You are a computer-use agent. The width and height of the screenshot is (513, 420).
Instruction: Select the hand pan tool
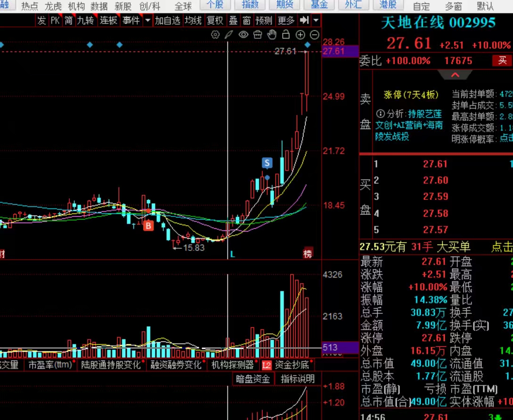[x=271, y=34]
